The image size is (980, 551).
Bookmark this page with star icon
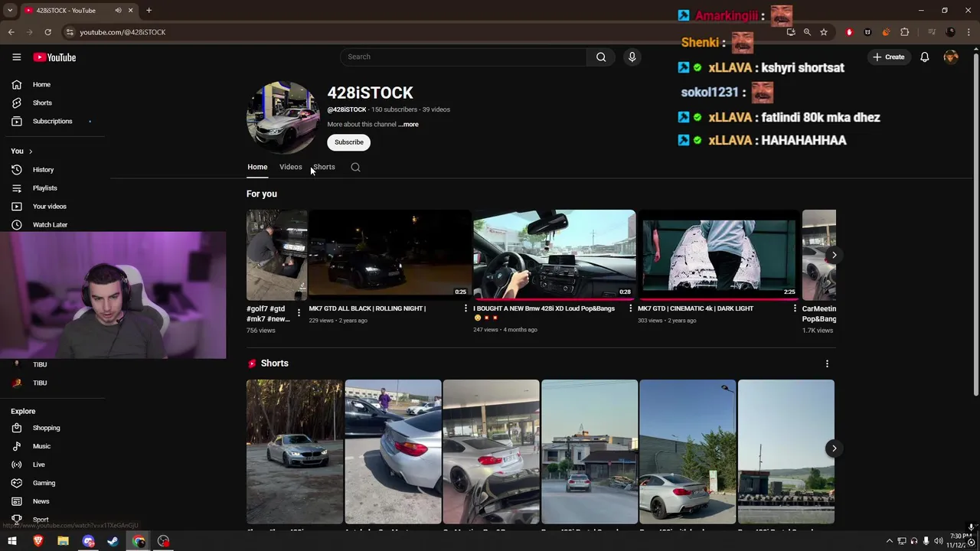coord(823,32)
